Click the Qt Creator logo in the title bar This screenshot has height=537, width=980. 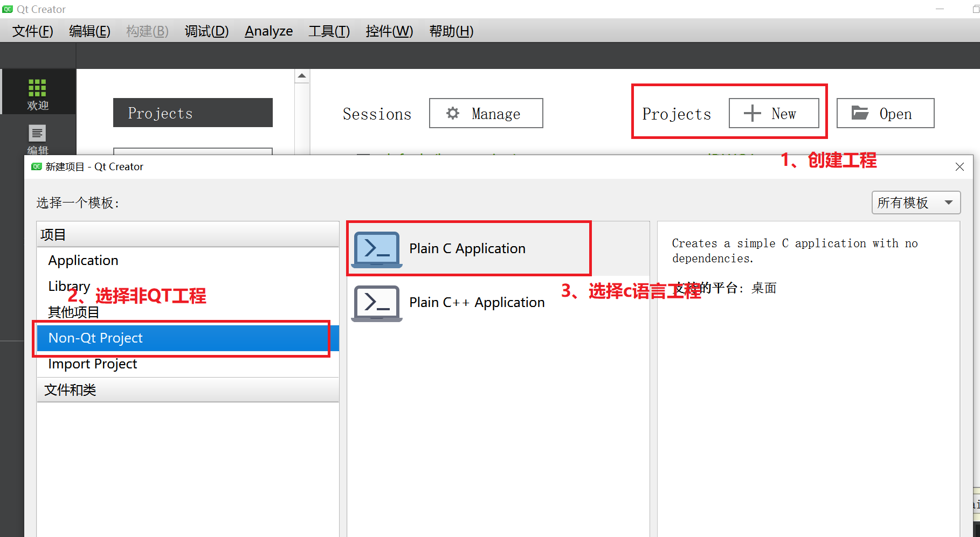[8, 9]
